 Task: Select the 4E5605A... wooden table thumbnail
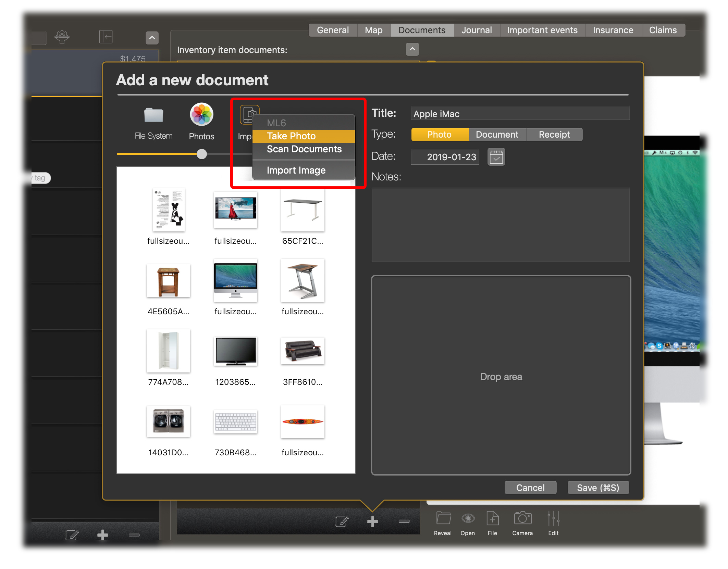pyautogui.click(x=168, y=281)
